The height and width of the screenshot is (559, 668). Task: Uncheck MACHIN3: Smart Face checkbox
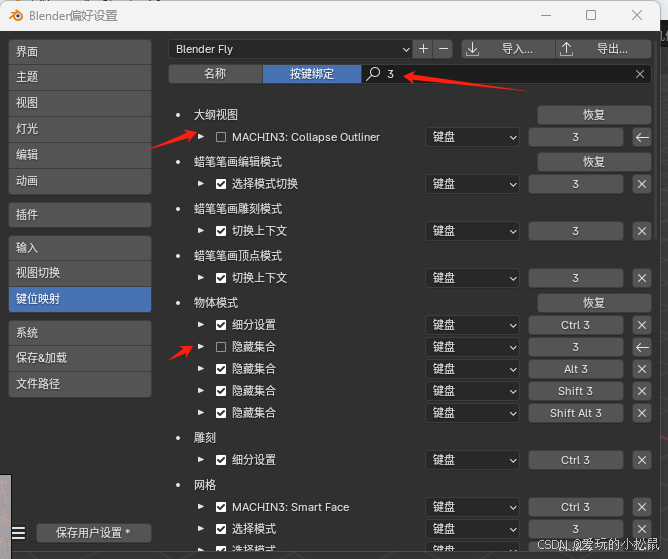tap(221, 507)
